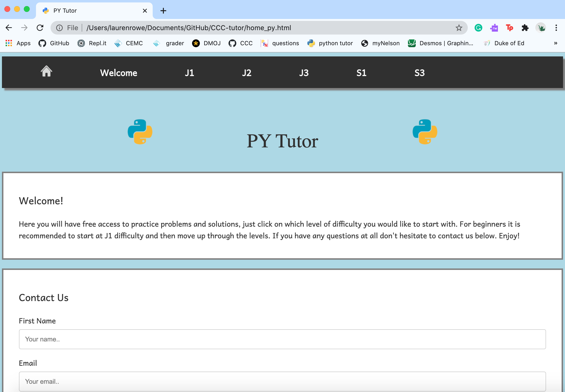Open the python tutor bookmark
Image resolution: width=565 pixels, height=392 pixels.
pyautogui.click(x=330, y=43)
